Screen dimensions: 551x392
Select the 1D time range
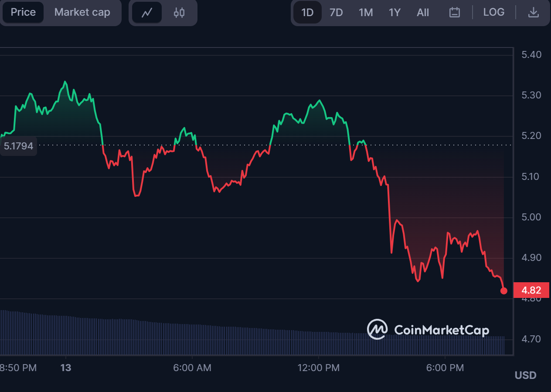coord(307,13)
